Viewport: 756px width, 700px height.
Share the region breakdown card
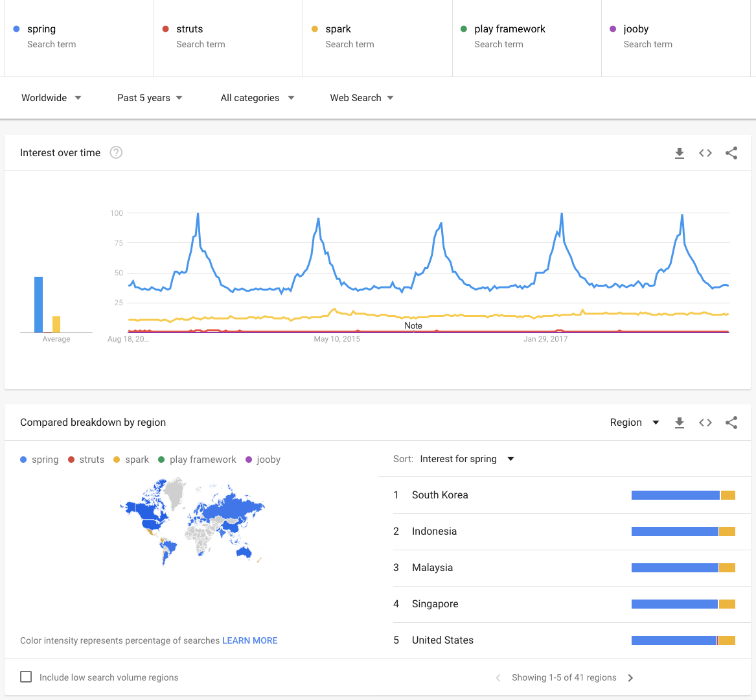tap(731, 423)
